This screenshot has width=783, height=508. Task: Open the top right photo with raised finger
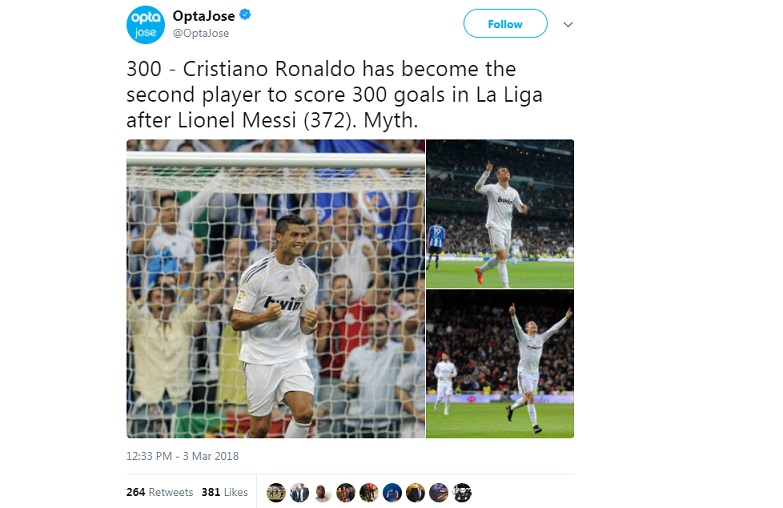[500, 213]
